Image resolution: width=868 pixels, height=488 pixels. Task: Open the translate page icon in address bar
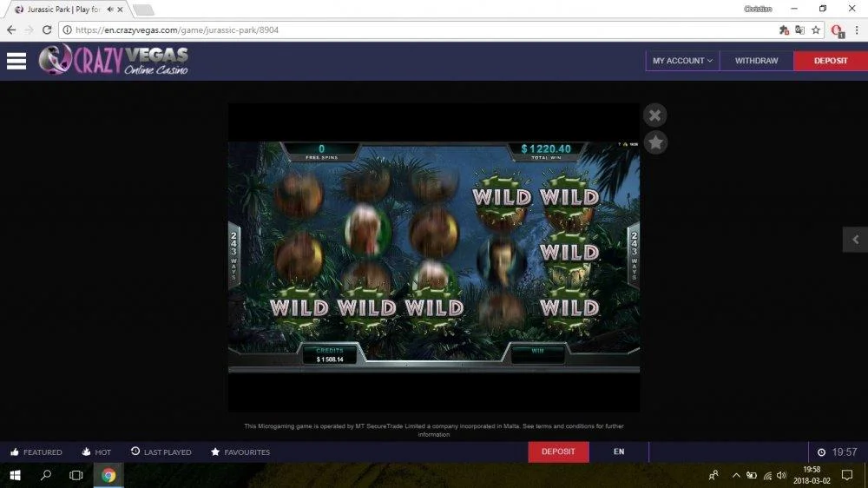tap(800, 30)
